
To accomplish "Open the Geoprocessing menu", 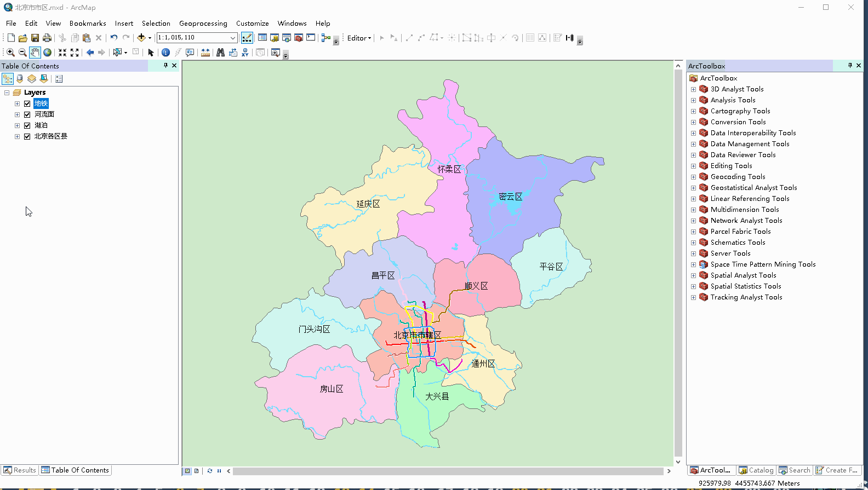I will (x=203, y=24).
